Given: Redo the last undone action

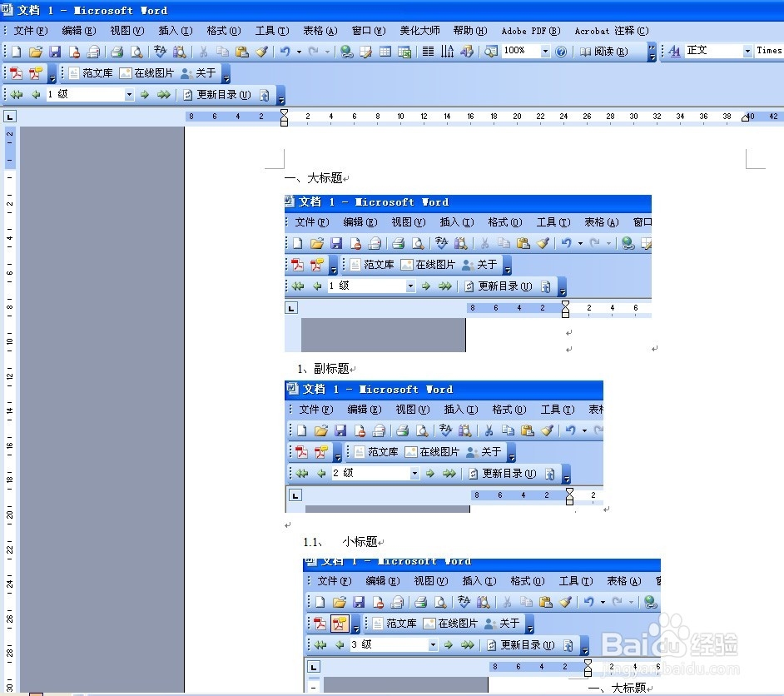Looking at the screenshot, I should (314, 52).
